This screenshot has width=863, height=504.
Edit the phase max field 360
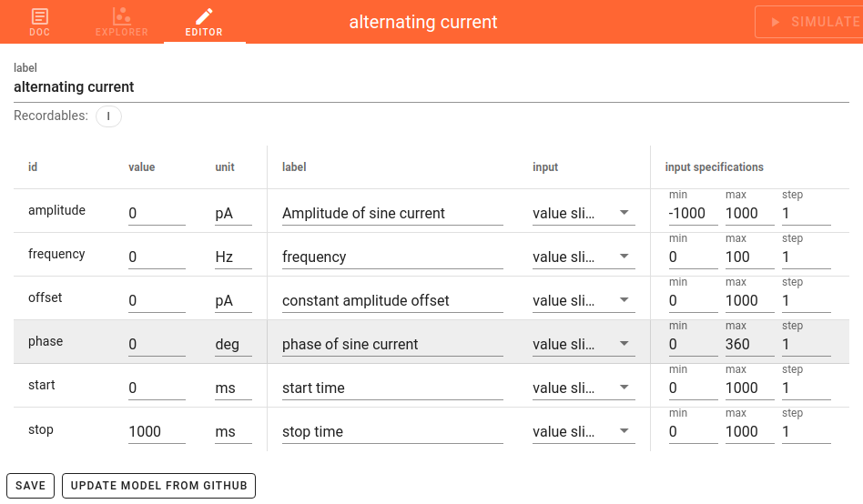[x=749, y=344]
